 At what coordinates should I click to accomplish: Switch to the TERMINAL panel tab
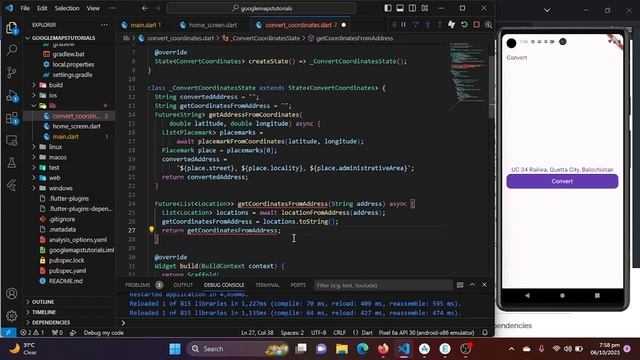click(267, 285)
